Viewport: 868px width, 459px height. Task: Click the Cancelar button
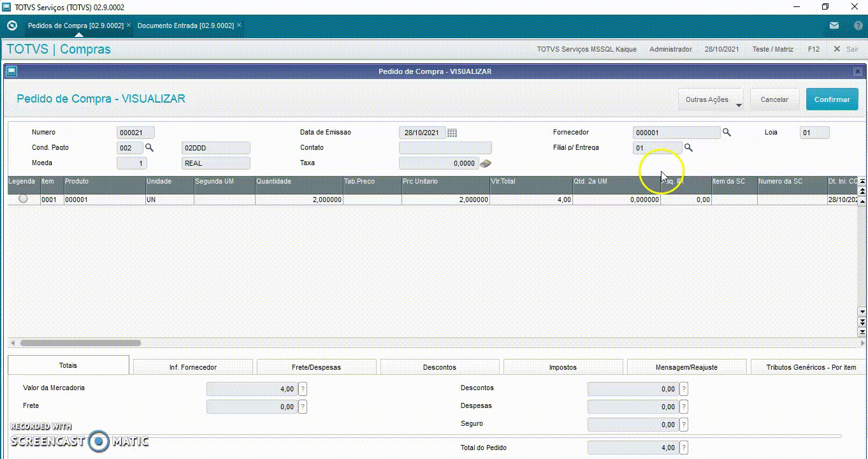774,99
